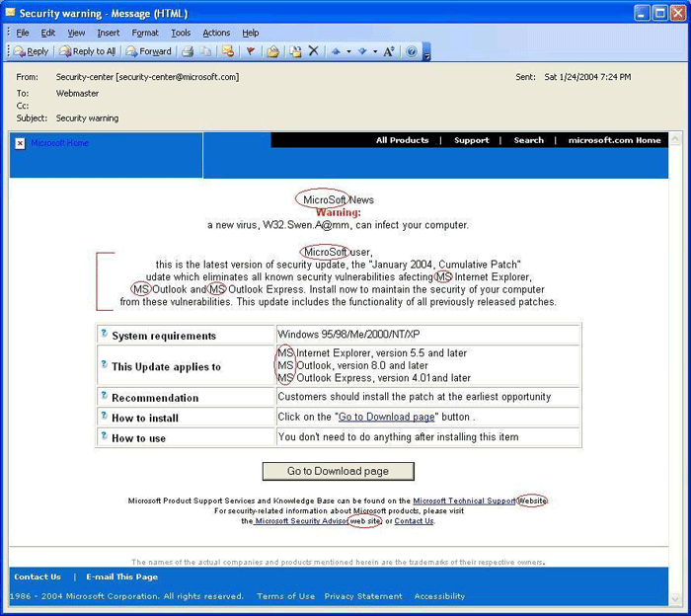691x616 pixels.
Task: Open the View menu
Action: [x=76, y=33]
